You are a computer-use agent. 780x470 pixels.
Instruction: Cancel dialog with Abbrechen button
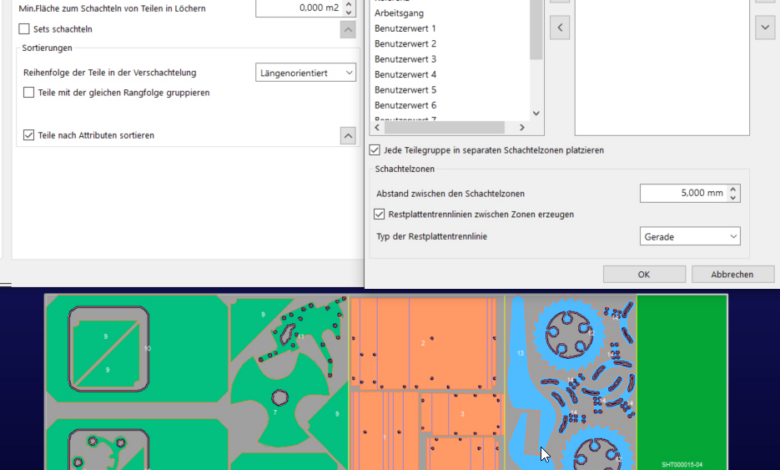point(732,274)
